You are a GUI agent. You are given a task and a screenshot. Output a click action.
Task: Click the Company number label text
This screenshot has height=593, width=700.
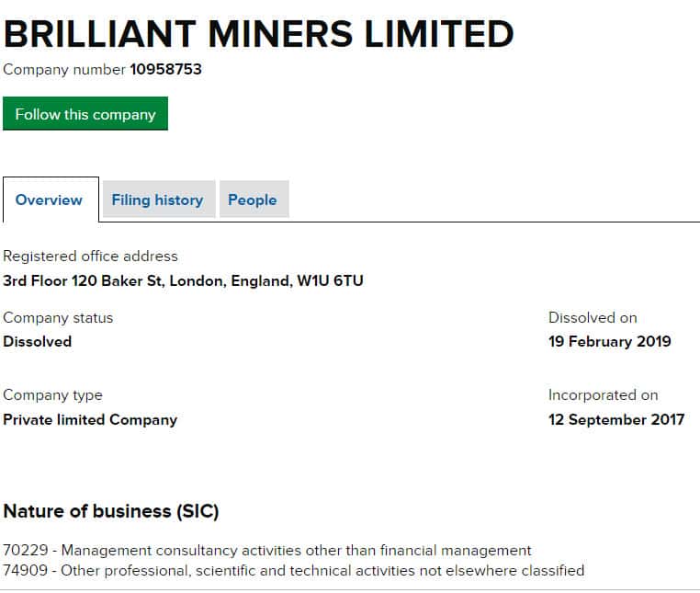(64, 69)
